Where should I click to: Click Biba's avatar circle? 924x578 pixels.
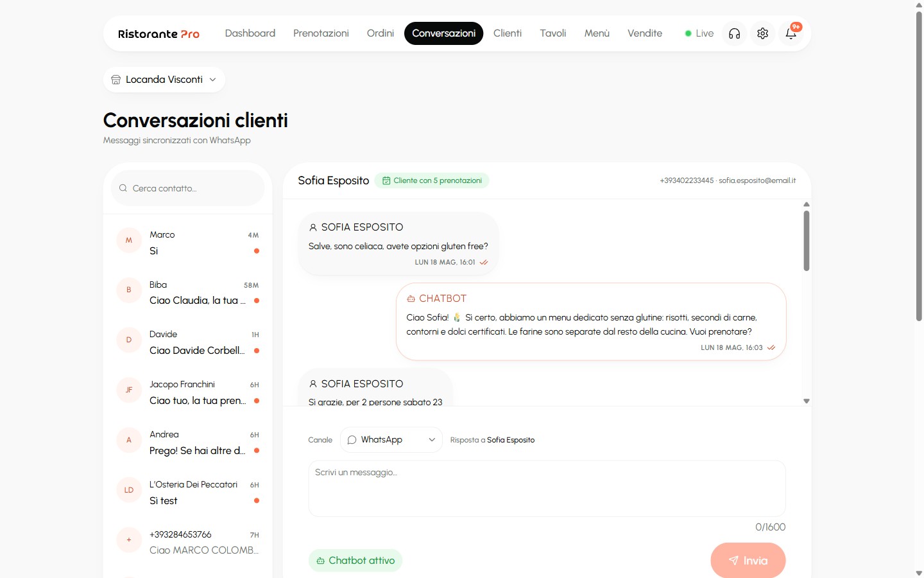click(x=129, y=290)
